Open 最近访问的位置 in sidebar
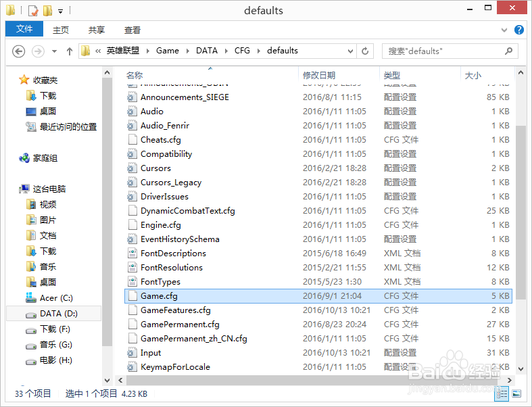The width and height of the screenshot is (532, 407). point(68,126)
